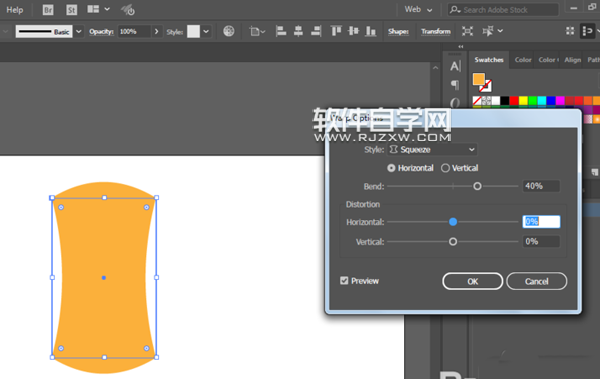Confirm warp with the OK button
The image size is (600, 379).
pyautogui.click(x=473, y=281)
